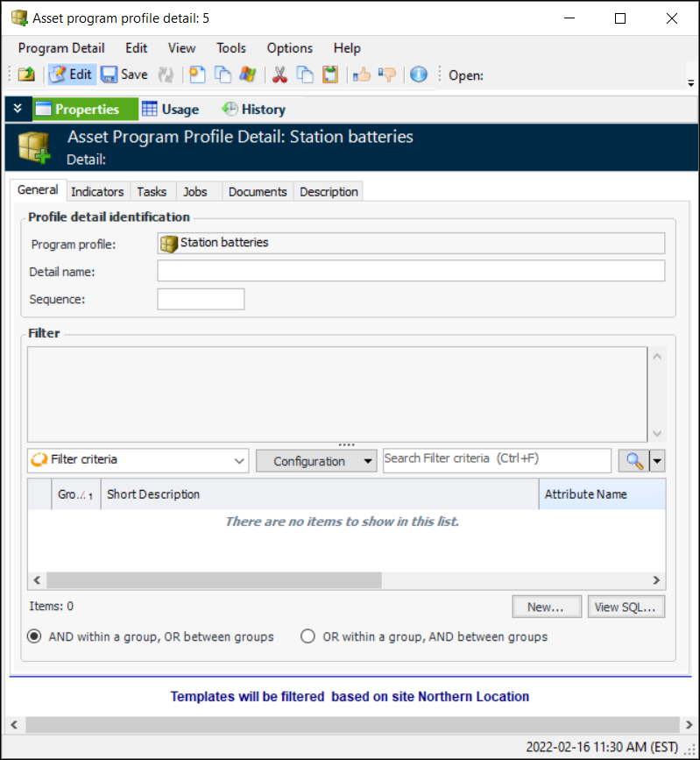Collapse the panel with double-chevron button

[x=18, y=109]
